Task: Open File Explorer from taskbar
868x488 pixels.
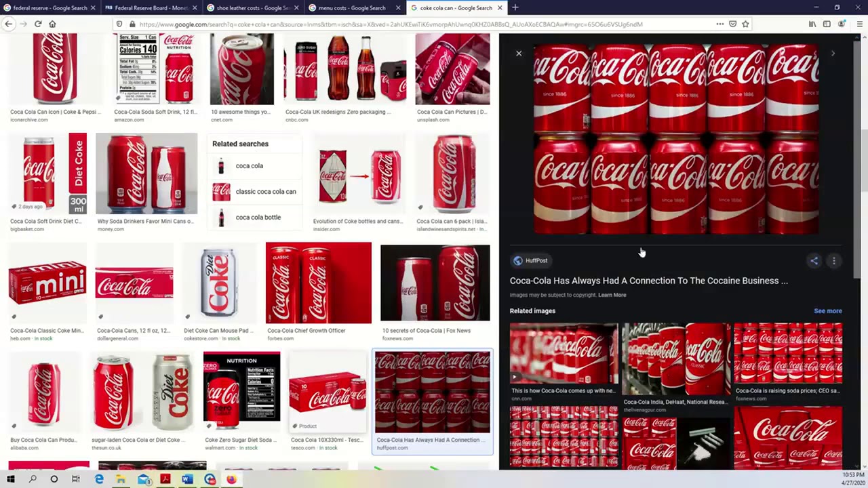Action: click(121, 479)
